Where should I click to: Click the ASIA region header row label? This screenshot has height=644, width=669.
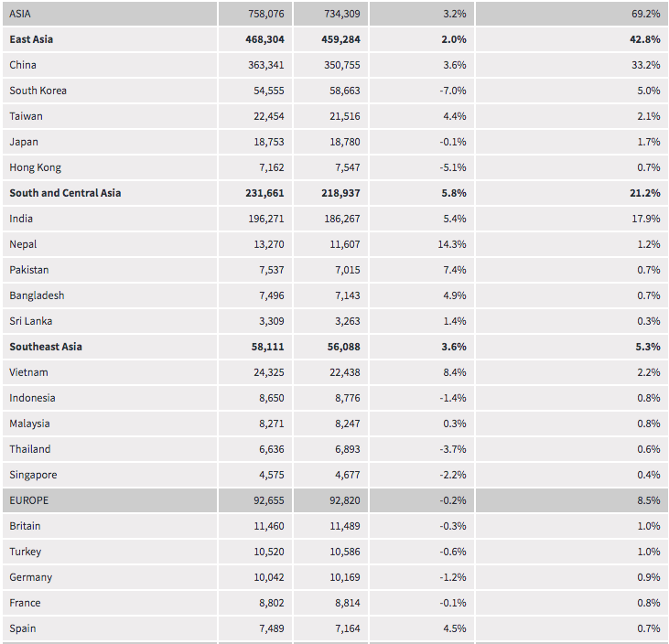tap(20, 14)
